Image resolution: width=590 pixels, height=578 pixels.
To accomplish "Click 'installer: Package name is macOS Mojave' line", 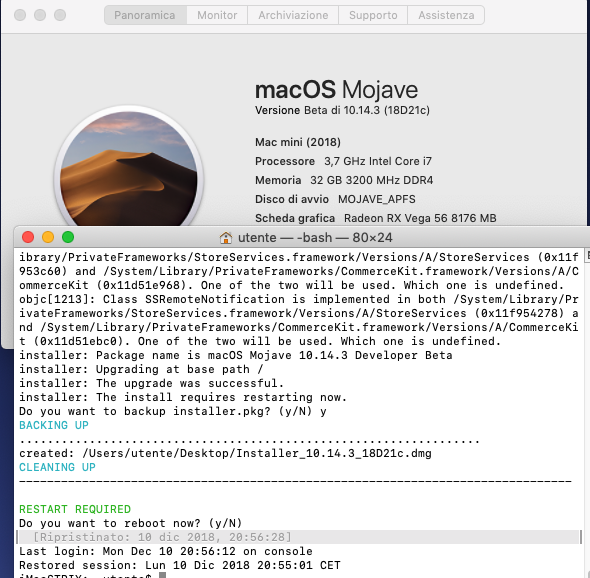I will coord(236,355).
